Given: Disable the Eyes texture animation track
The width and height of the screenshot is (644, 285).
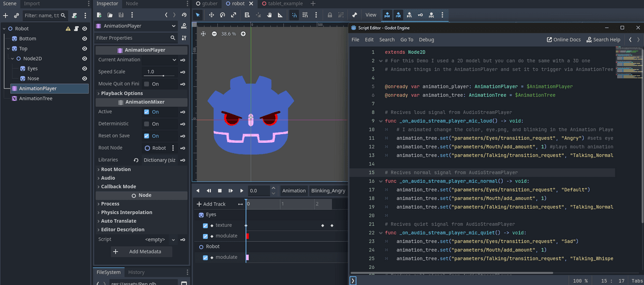Looking at the screenshot, I should point(206,225).
